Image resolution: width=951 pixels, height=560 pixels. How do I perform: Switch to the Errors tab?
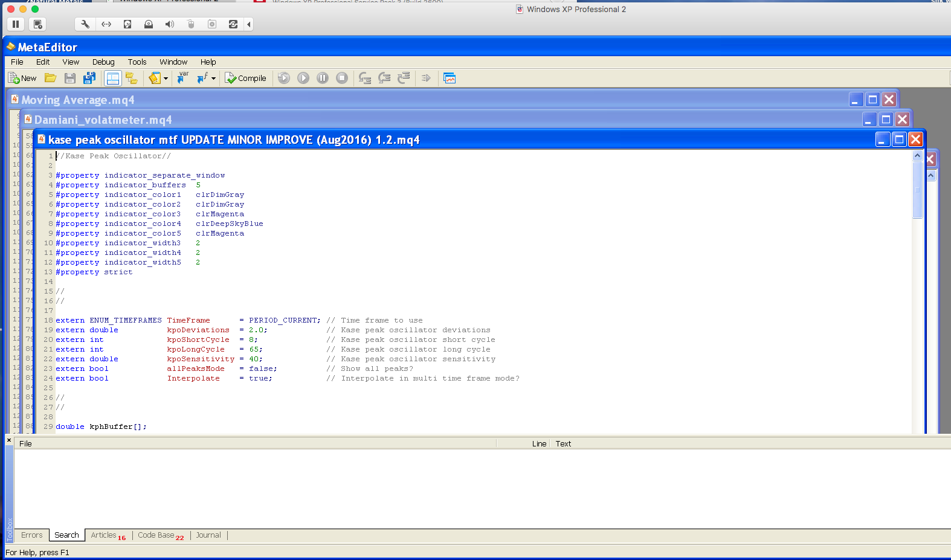click(x=31, y=535)
